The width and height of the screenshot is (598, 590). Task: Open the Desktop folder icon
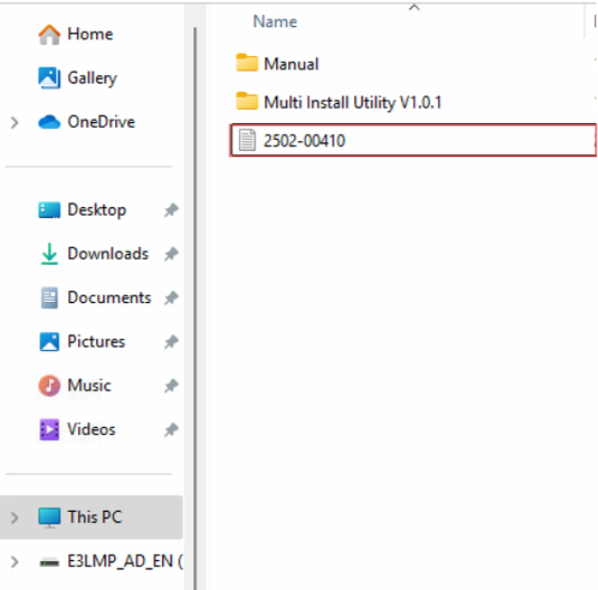tap(49, 210)
